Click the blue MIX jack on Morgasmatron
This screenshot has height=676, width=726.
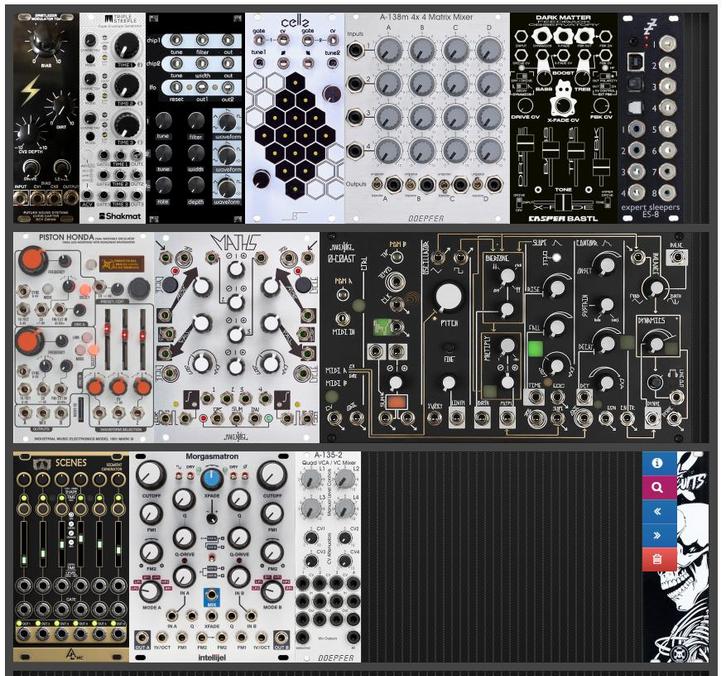[x=212, y=596]
